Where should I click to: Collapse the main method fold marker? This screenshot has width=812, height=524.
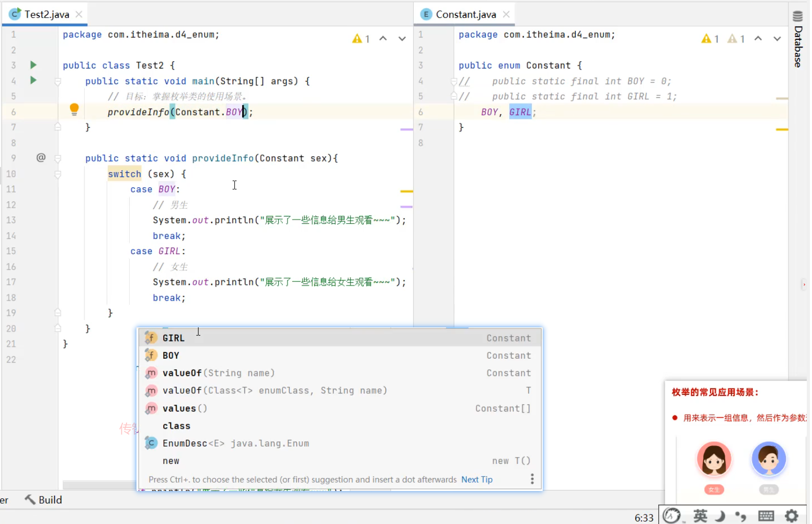coord(58,82)
